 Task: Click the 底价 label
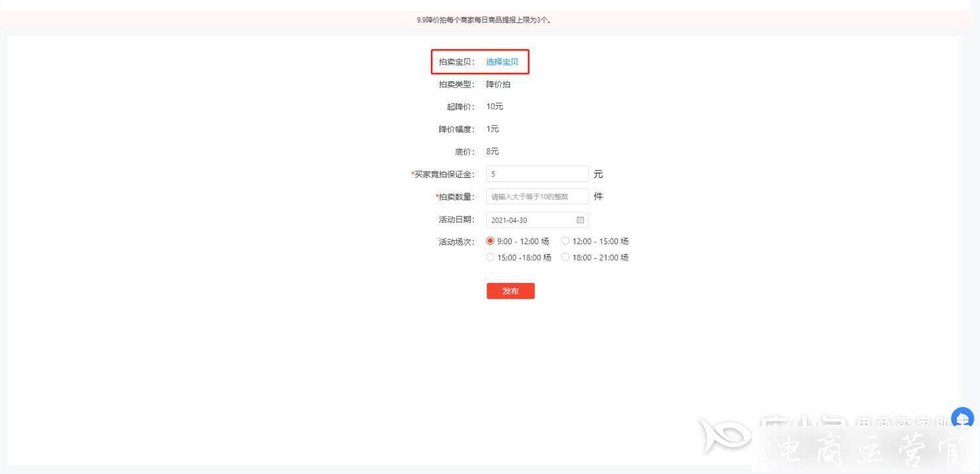click(464, 152)
